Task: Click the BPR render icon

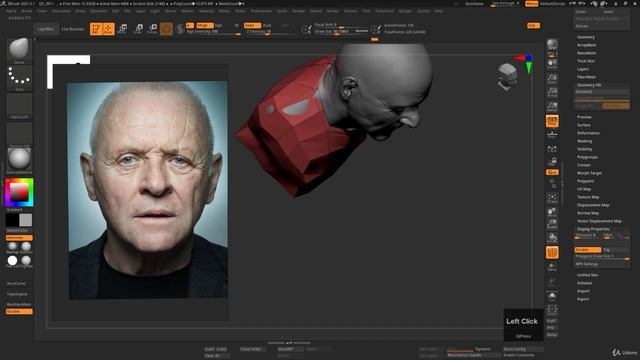Action: click(552, 44)
